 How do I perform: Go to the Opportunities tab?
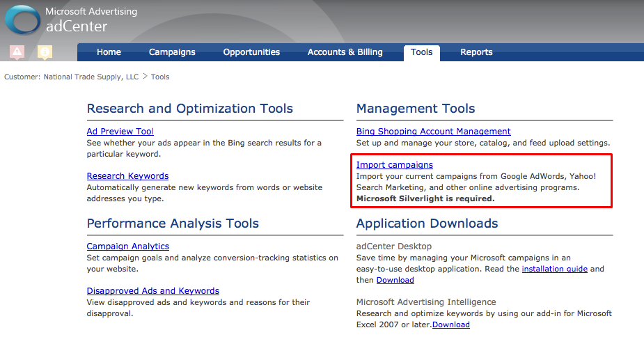point(251,52)
